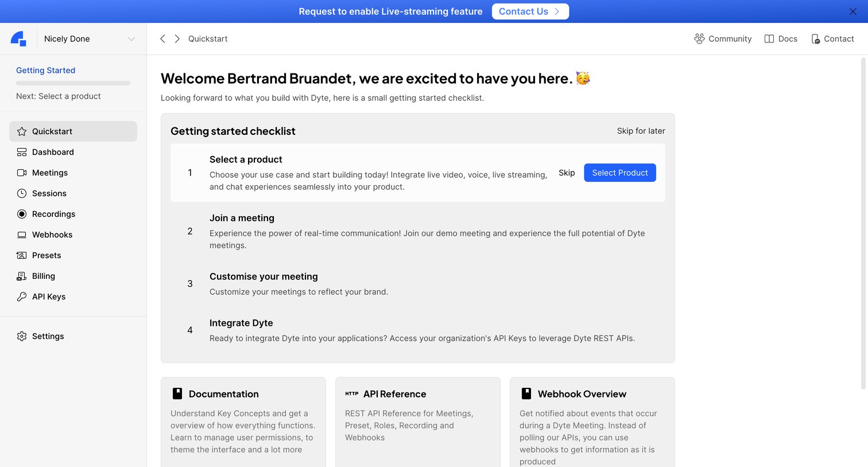Click the chevron in Contact Us button
The width and height of the screenshot is (868, 467).
coord(557,11)
